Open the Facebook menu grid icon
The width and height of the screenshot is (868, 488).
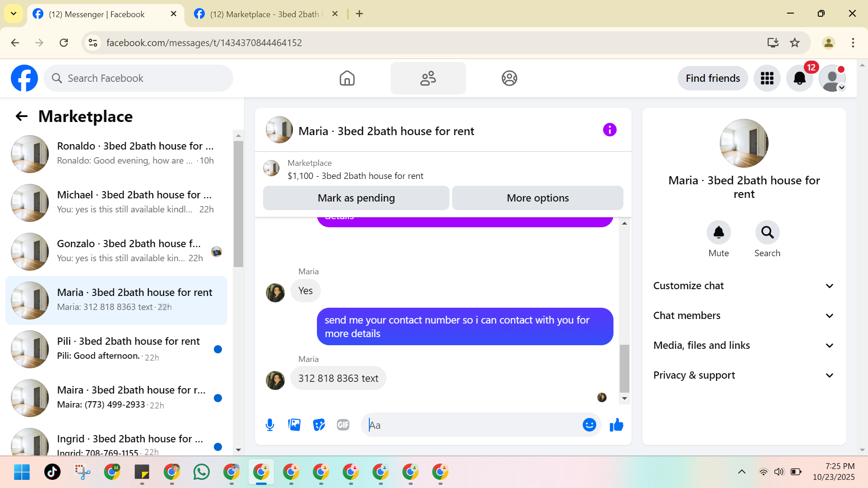(767, 78)
